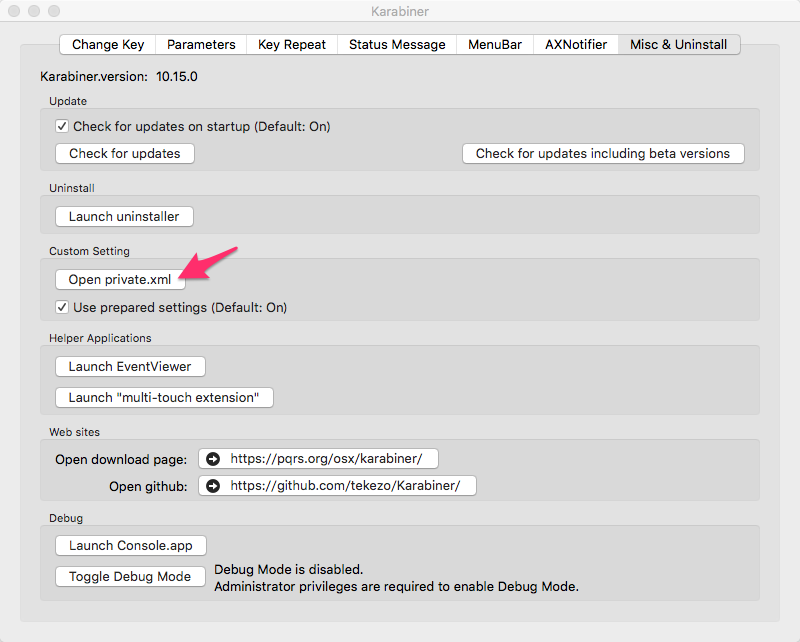Click the Karabiner.version 10.15.0 text

pos(119,77)
